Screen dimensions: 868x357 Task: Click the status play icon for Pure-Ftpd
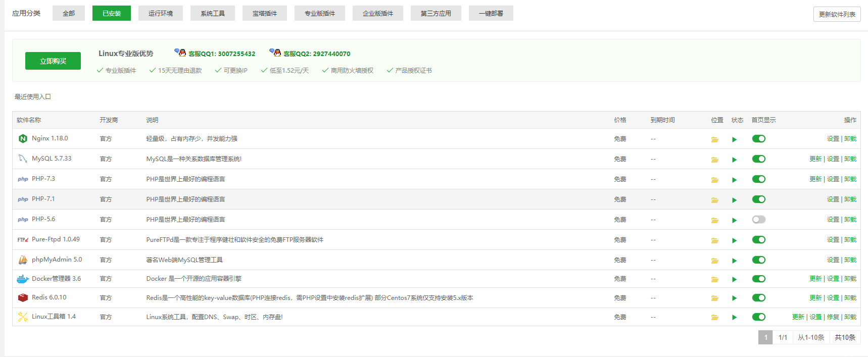(734, 240)
